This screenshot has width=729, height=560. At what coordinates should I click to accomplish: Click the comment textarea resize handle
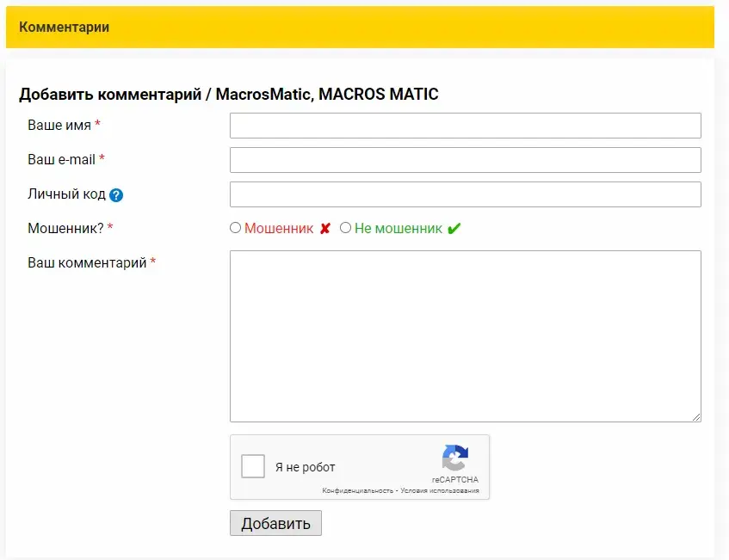point(696,417)
